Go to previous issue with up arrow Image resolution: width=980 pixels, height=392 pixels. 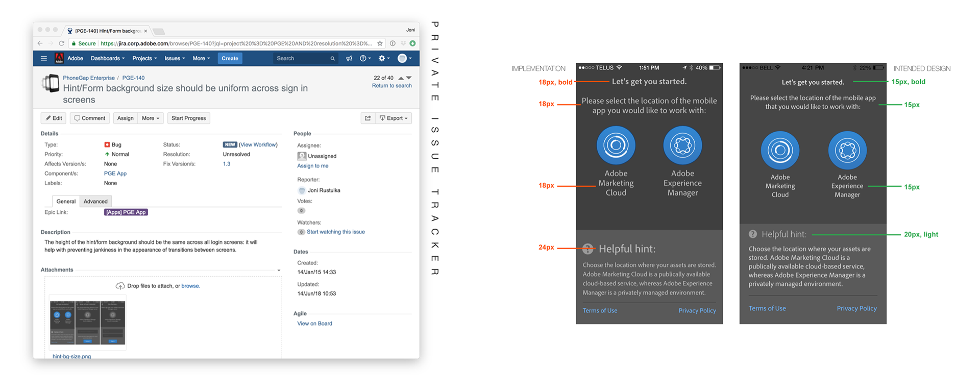401,78
